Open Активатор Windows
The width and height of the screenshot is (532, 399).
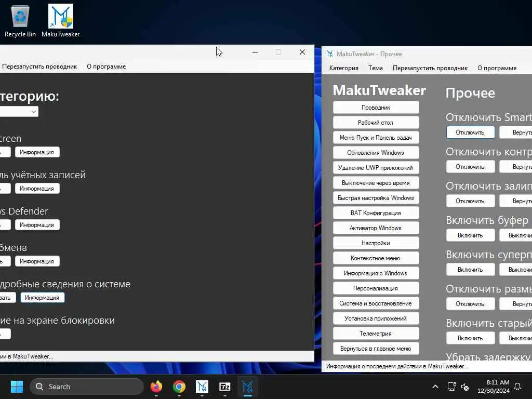[x=376, y=228]
